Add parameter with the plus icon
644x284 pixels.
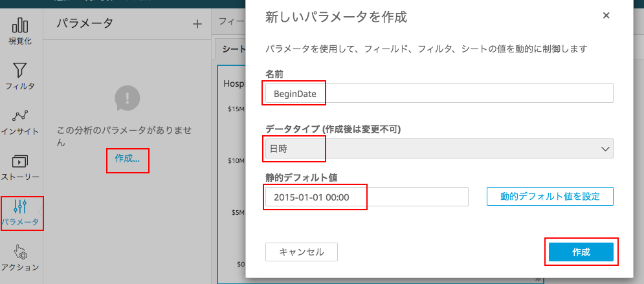pyautogui.click(x=197, y=24)
